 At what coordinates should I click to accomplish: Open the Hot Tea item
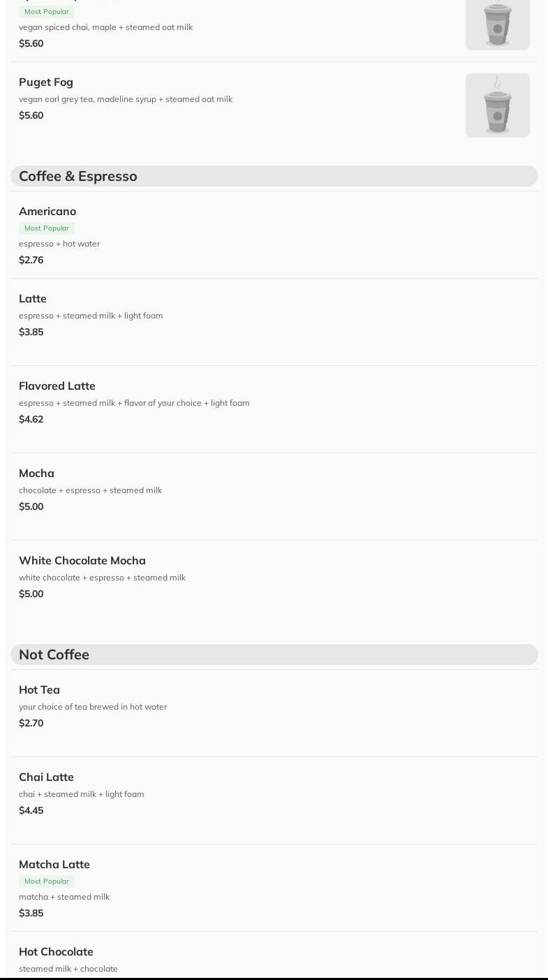click(39, 690)
